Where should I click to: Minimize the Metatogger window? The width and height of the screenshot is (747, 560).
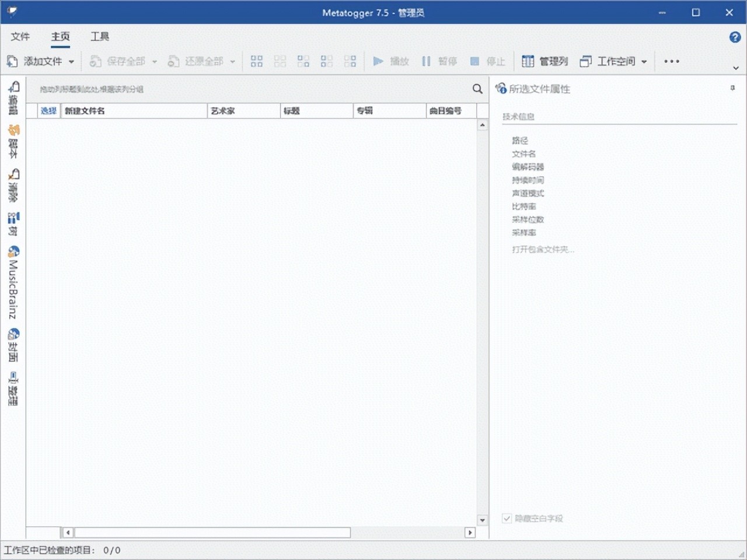click(662, 12)
